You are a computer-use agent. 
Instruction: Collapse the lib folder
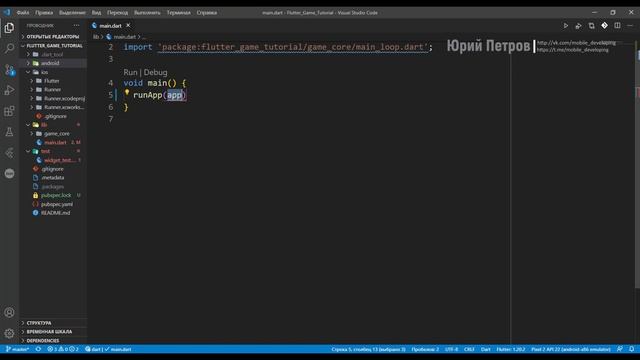coord(53,125)
